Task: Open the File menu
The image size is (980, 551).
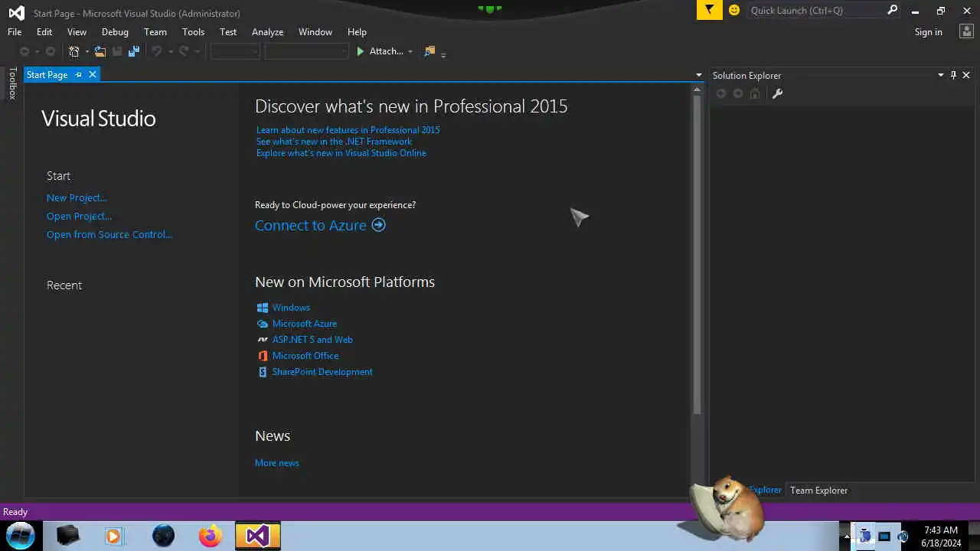Action: point(15,31)
